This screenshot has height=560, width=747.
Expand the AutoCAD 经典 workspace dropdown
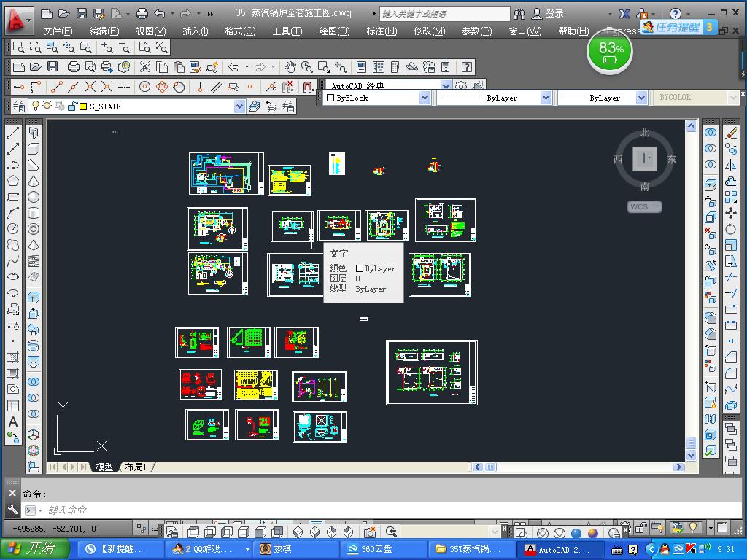(x=446, y=85)
